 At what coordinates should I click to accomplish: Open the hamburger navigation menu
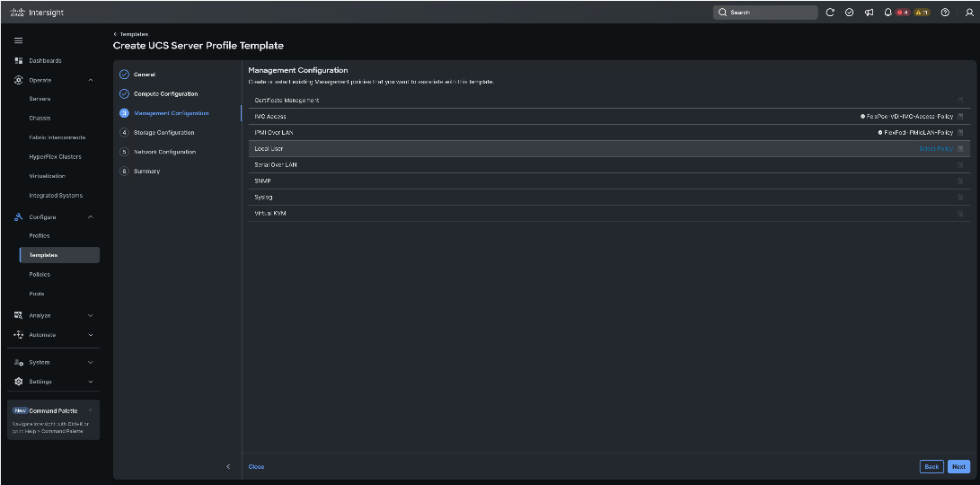(x=19, y=40)
